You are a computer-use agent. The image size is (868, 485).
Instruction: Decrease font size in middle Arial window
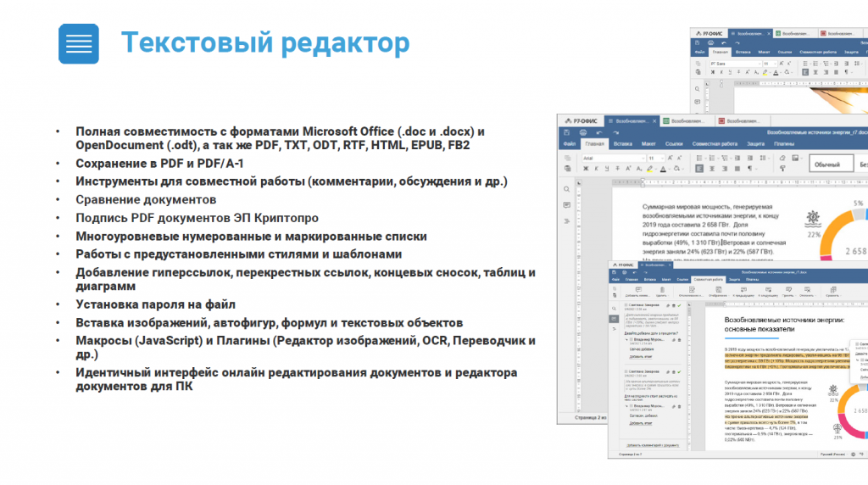tap(680, 158)
